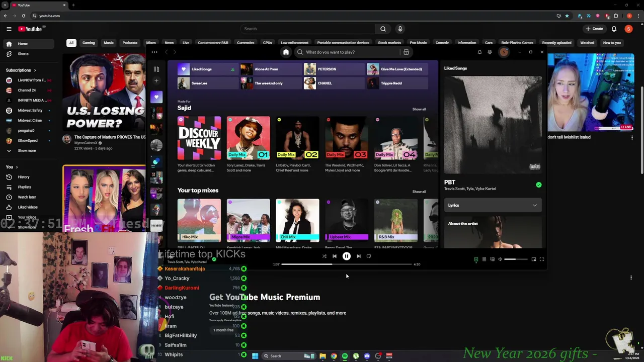Expand the Lyrics panel chevron

(x=535, y=205)
